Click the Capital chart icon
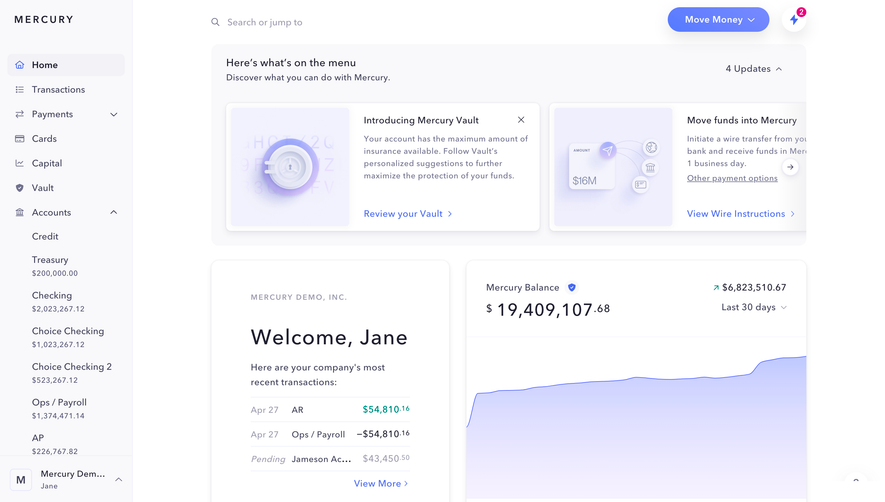This screenshot has width=885, height=502. [x=20, y=163]
